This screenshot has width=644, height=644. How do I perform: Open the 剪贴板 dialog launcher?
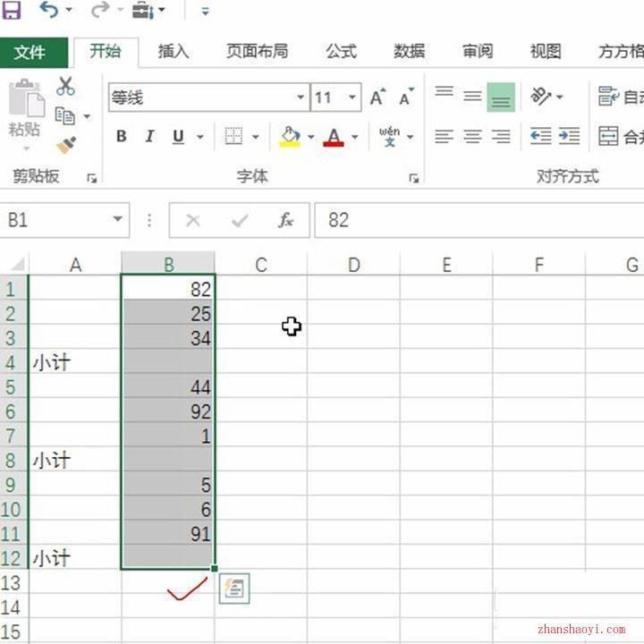coord(92,178)
